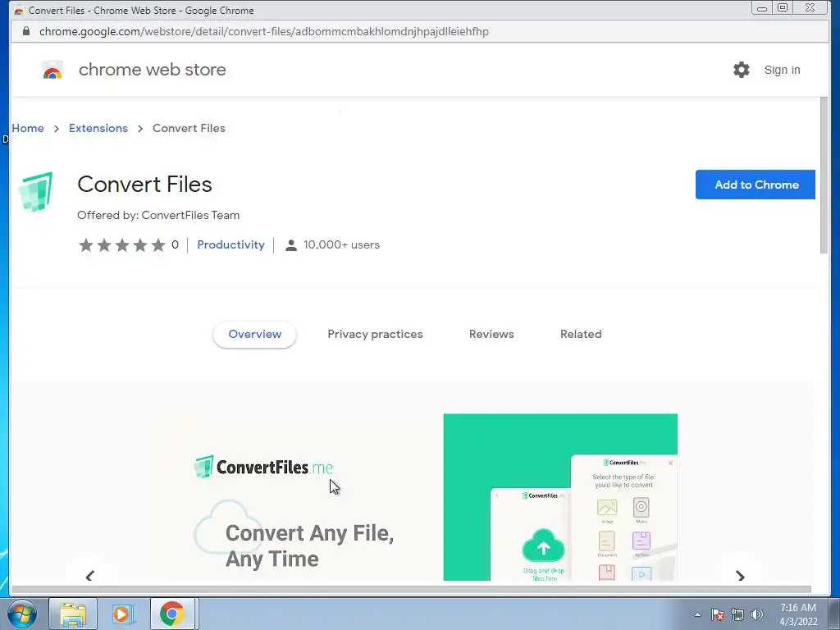Click the Add to Chrome button
The image size is (840, 630).
pyautogui.click(x=756, y=185)
